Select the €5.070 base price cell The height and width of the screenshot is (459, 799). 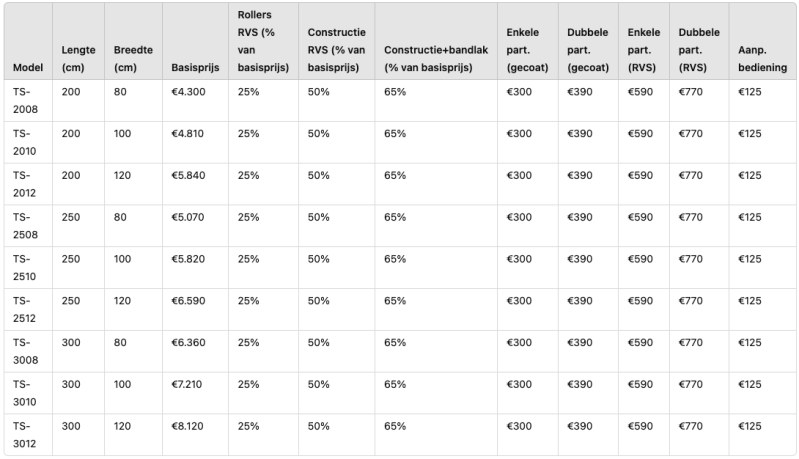coord(189,217)
